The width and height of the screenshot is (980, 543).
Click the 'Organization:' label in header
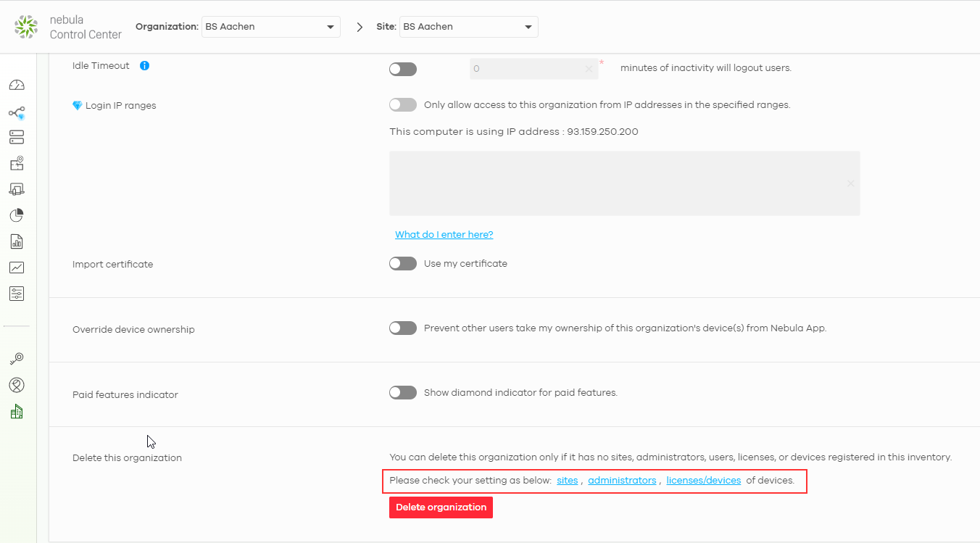click(x=167, y=26)
